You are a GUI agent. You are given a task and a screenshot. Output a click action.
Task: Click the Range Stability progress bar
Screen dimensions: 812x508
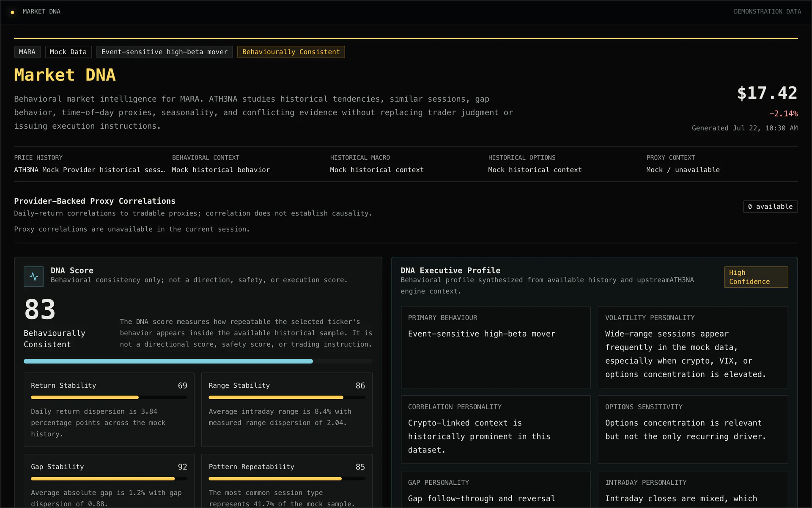(287, 398)
